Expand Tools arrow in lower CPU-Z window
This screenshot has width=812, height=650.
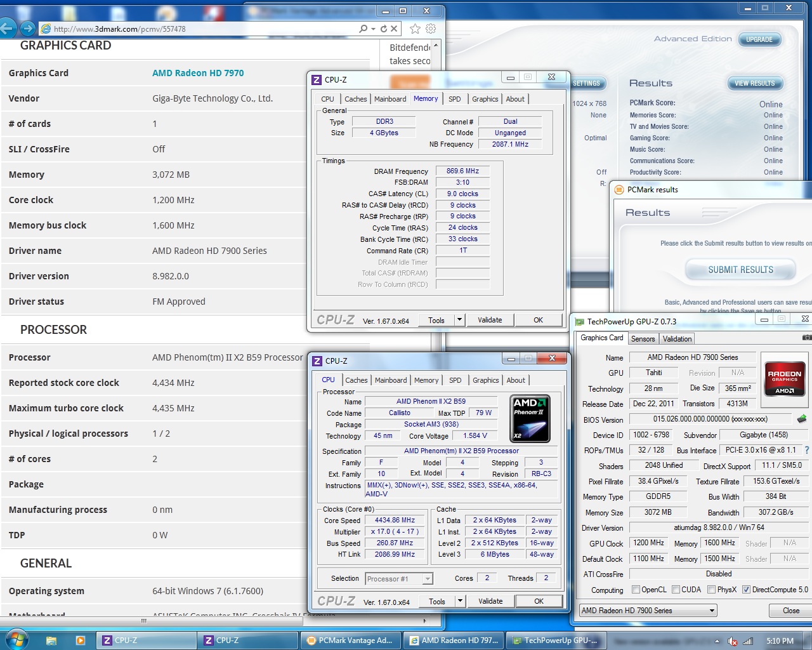tap(460, 601)
